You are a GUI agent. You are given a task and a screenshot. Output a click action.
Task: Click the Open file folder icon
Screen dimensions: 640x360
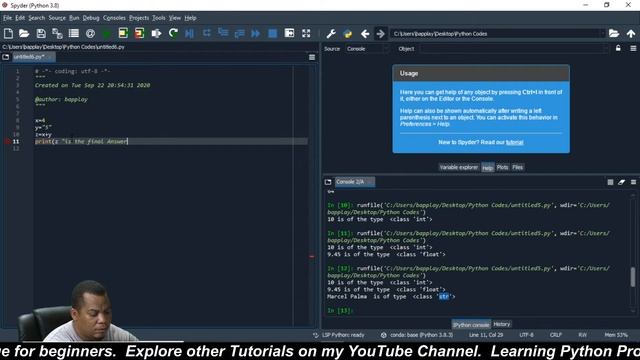(24, 33)
